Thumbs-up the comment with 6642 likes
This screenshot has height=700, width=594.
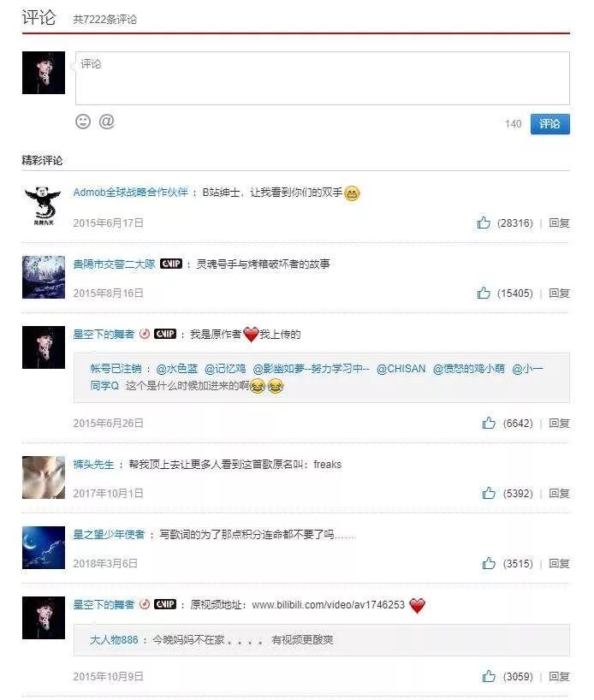(489, 423)
